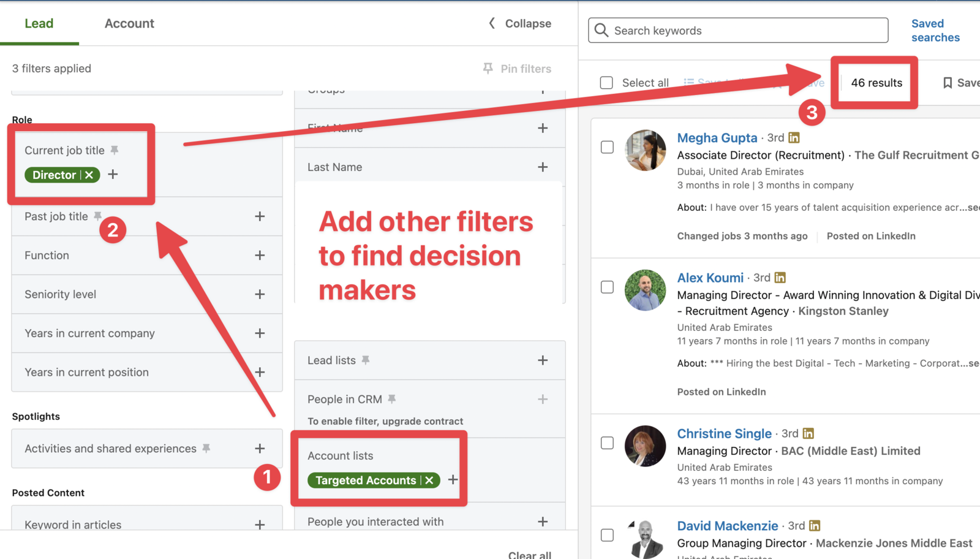The image size is (980, 559).
Task: Click the Collapse chevron arrow icon
Action: pos(491,23)
